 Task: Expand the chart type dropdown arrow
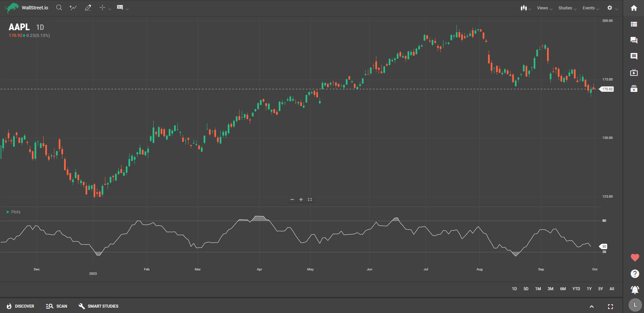tap(530, 9)
